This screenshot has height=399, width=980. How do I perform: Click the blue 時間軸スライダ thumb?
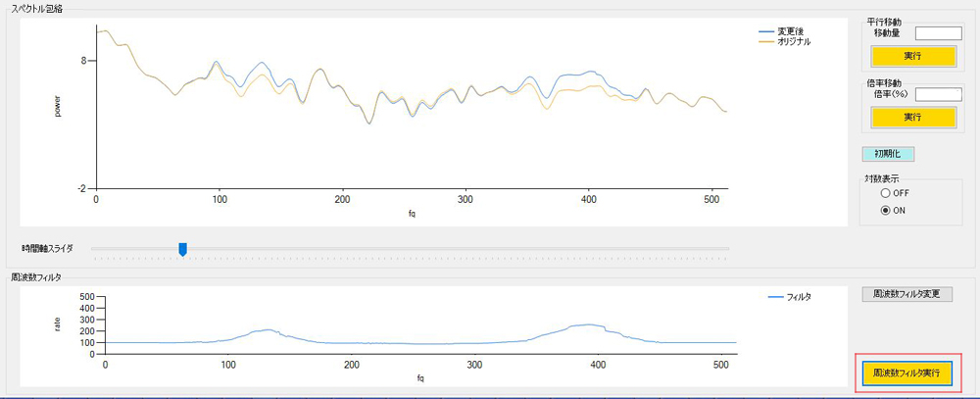(x=182, y=249)
